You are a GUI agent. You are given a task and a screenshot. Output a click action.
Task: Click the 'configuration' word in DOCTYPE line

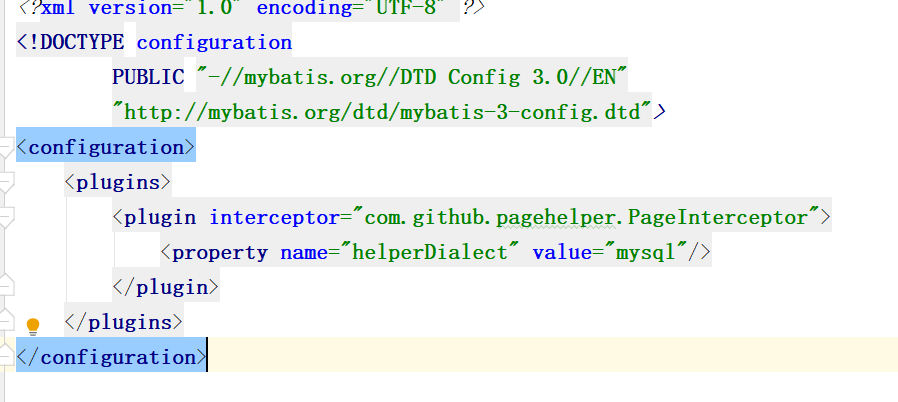(x=214, y=42)
